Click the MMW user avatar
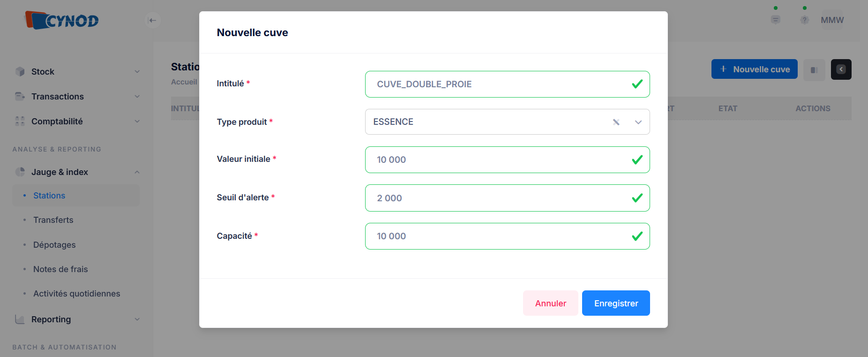Viewport: 868px width, 357px height. pyautogui.click(x=832, y=20)
